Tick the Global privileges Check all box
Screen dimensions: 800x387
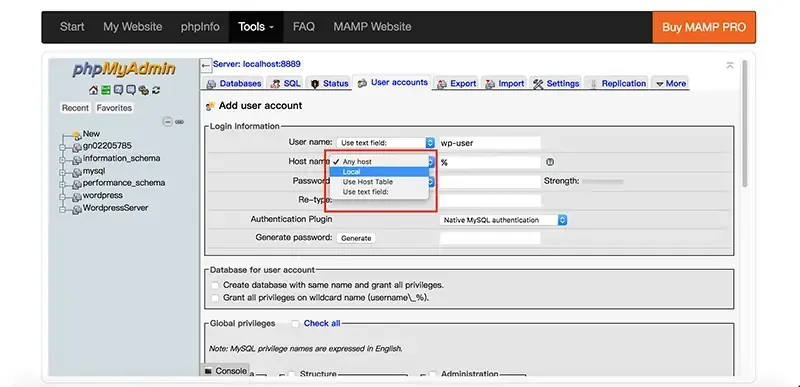click(295, 323)
